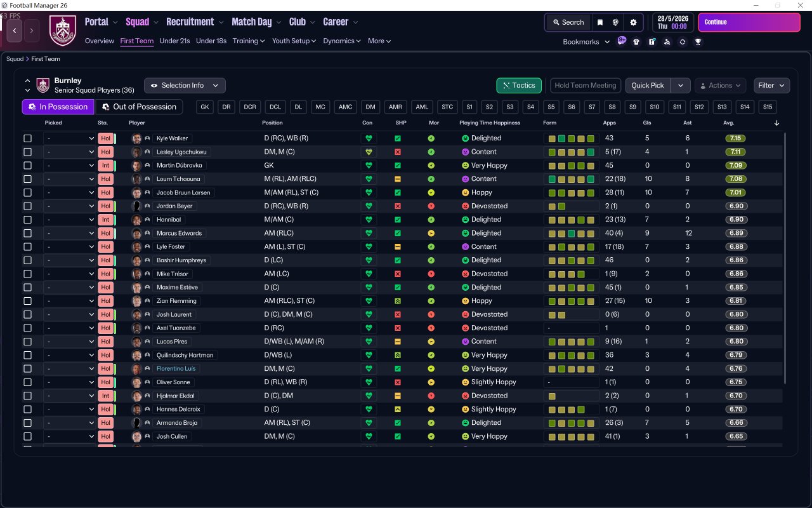This screenshot has width=812, height=508.
Task: Click Zian Flemming's sharpness arrow icon
Action: [398, 301]
